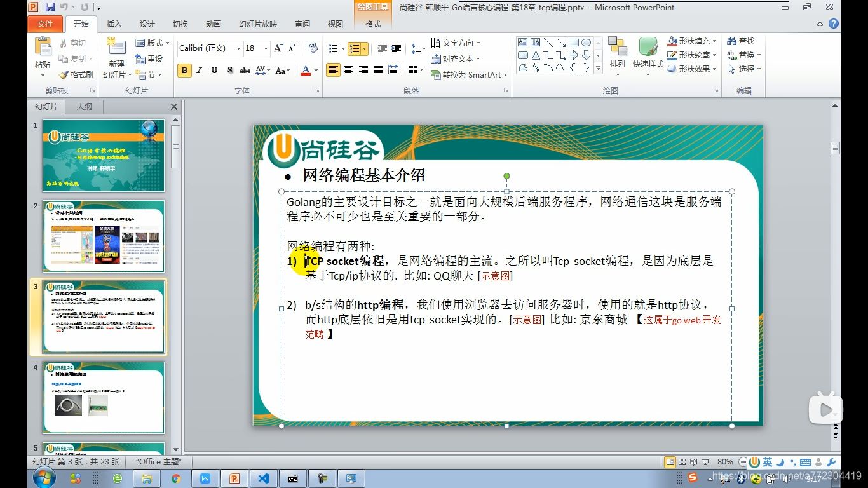
Task: Toggle left text alignment
Action: point(333,70)
